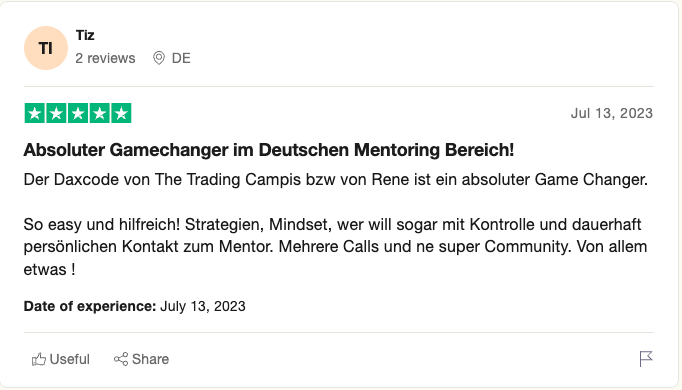682x390 pixels.
Task: Click the second green rating star
Action: [x=56, y=113]
